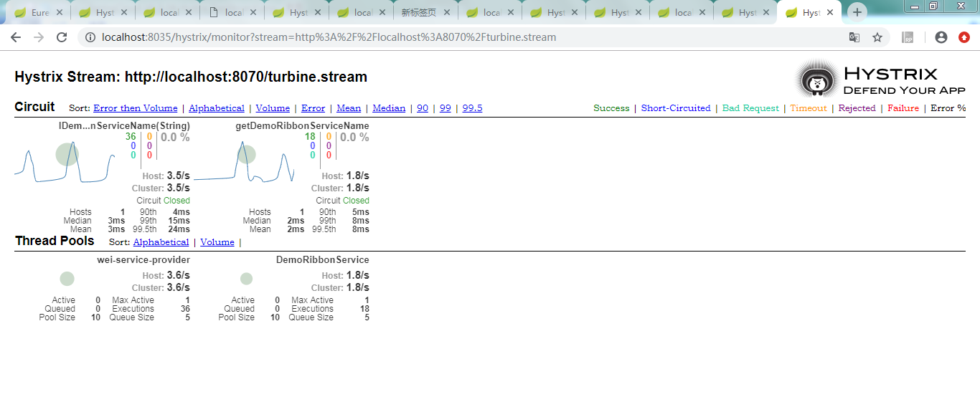The height and width of the screenshot is (402, 980).
Task: Sort circuits by 90 percentile
Action: (423, 108)
